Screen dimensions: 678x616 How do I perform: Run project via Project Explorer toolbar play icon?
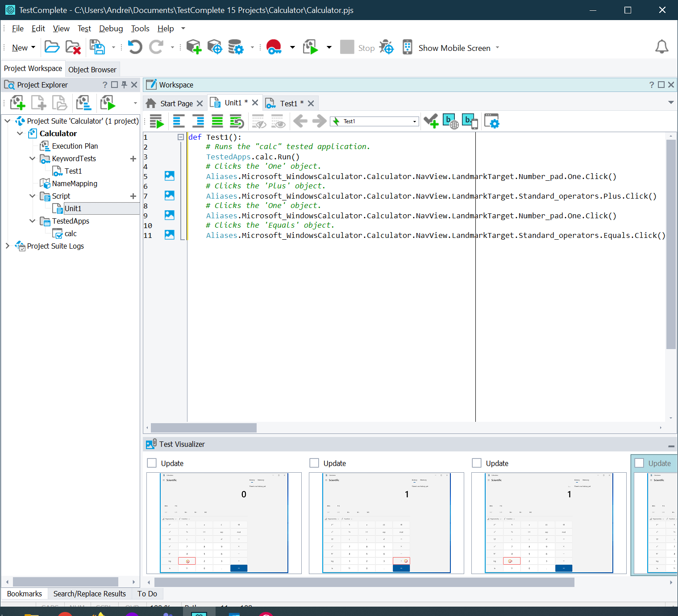pyautogui.click(x=108, y=103)
